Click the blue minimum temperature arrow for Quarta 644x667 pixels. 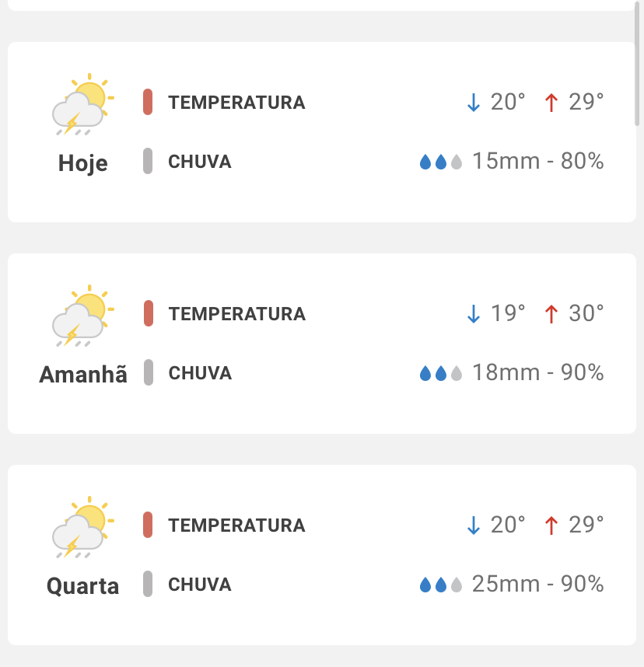474,526
